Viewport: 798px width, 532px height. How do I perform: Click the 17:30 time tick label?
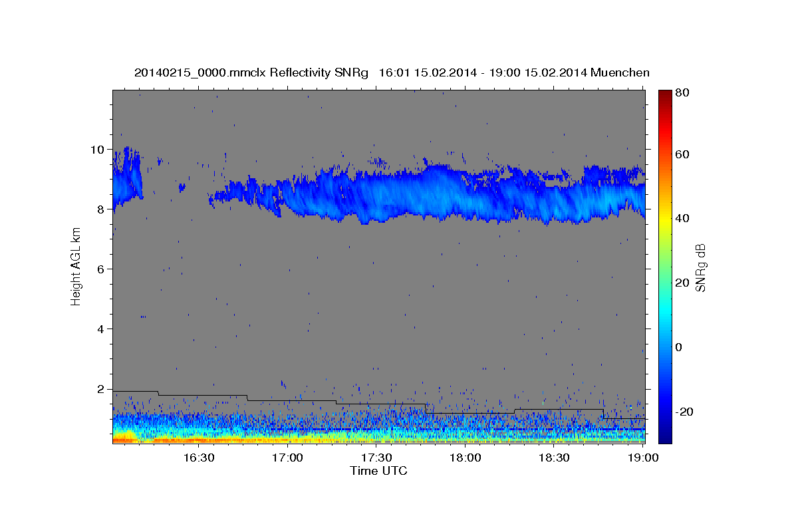tap(376, 458)
